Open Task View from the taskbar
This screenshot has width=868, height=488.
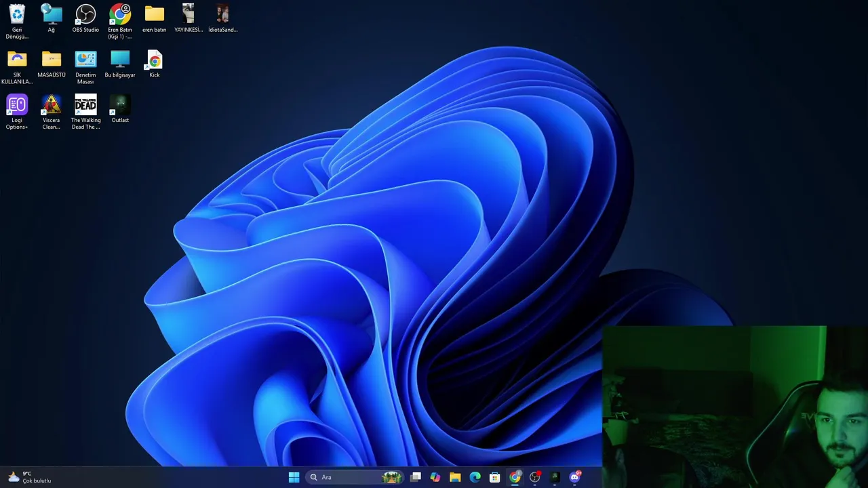tap(416, 477)
